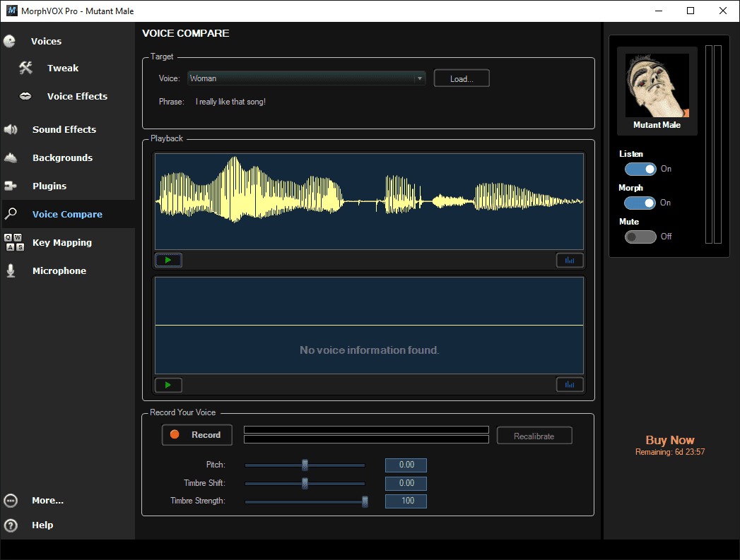Click the VOICE COMPARE heading
740x560 pixels.
(x=185, y=33)
